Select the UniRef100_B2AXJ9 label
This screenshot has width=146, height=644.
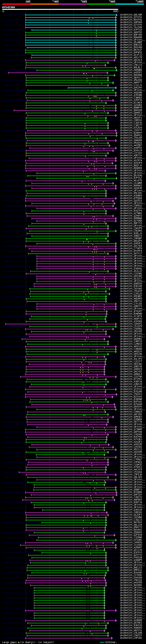131,151
